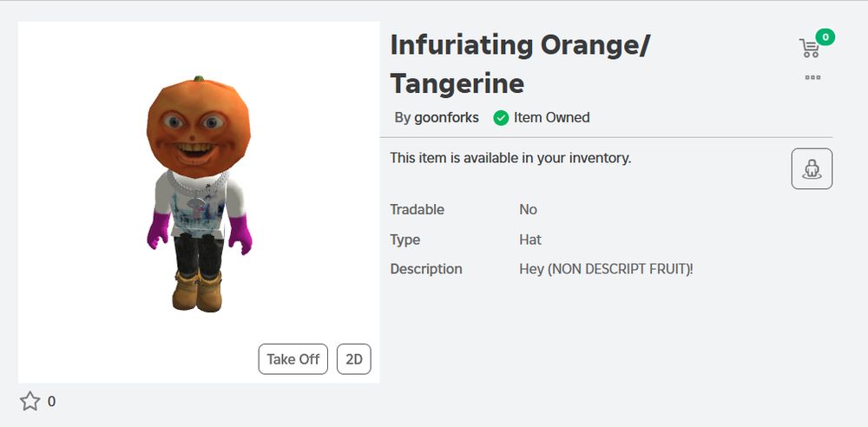868x427 pixels.
Task: Click the green Item Owned checkmark
Action: click(501, 118)
